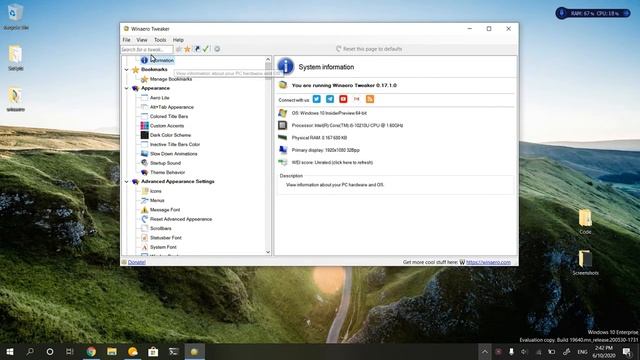The width and height of the screenshot is (640, 360).
Task: Open Microsoft Store from the taskbar
Action: pos(153,351)
